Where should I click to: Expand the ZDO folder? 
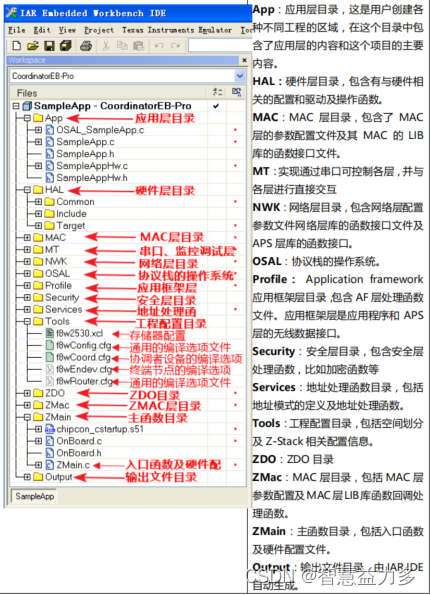point(27,393)
